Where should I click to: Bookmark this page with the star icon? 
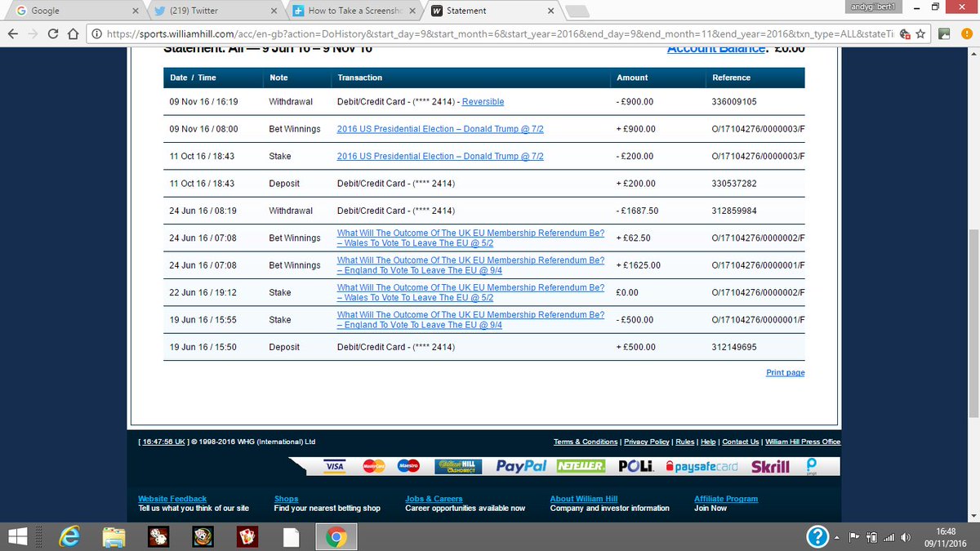tap(920, 34)
